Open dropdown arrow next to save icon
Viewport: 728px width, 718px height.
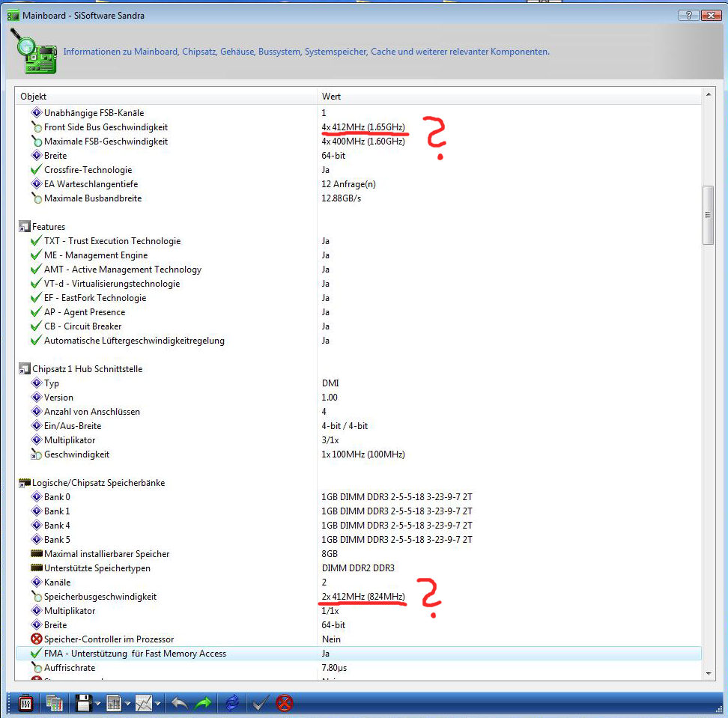(97, 704)
